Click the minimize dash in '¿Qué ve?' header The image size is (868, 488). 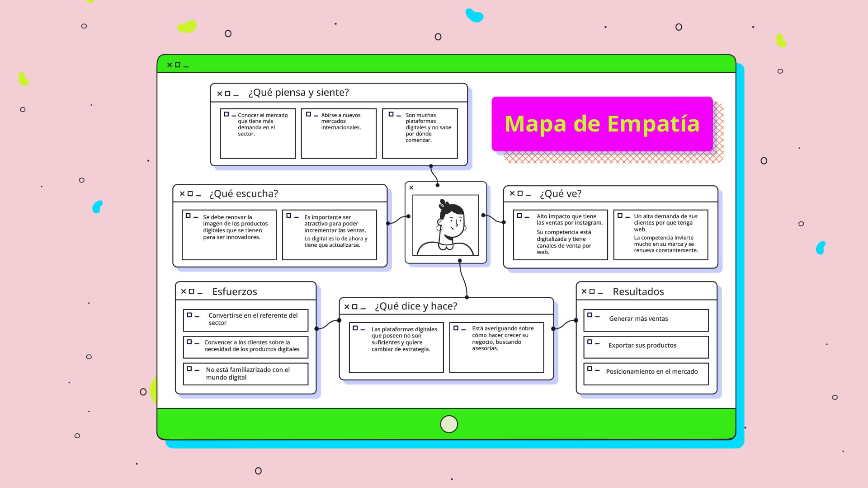[x=528, y=195]
